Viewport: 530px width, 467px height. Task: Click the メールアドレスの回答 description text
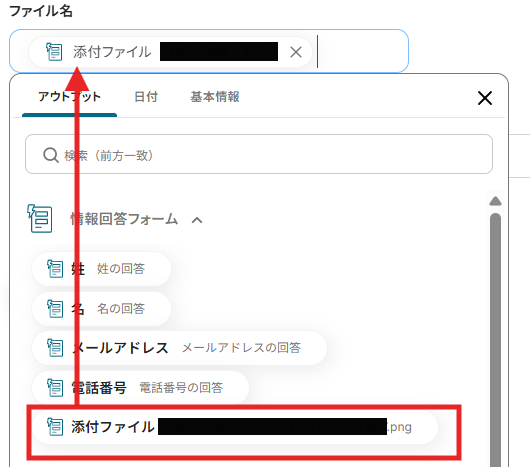click(241, 348)
